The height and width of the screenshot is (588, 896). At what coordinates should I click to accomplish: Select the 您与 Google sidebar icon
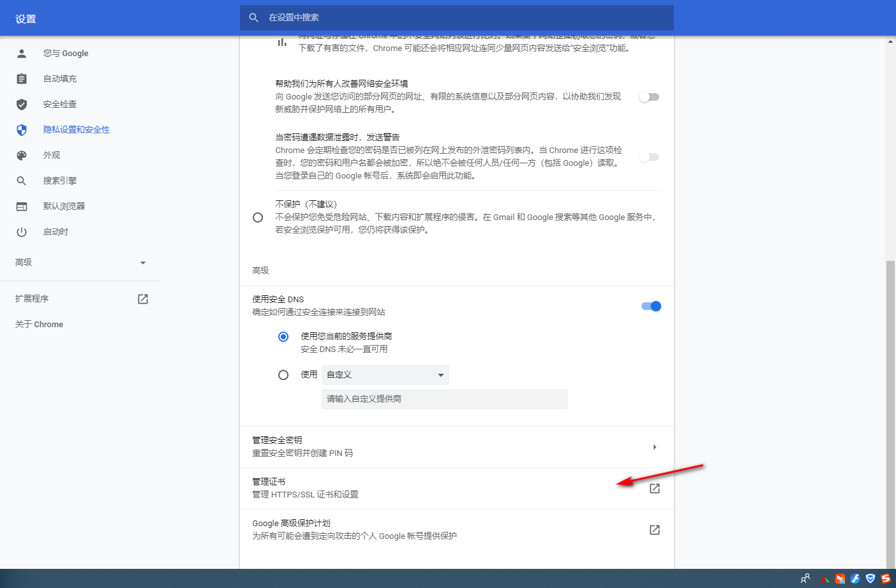click(22, 53)
